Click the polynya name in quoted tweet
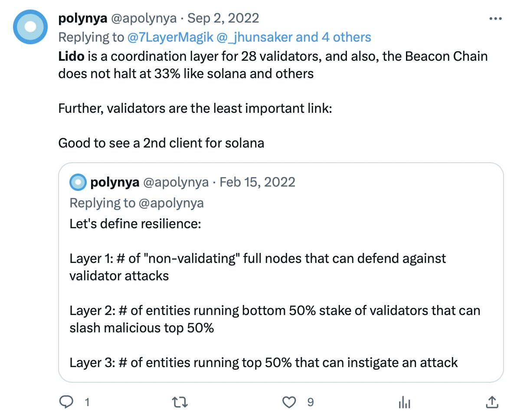The height and width of the screenshot is (420, 517). point(115,182)
